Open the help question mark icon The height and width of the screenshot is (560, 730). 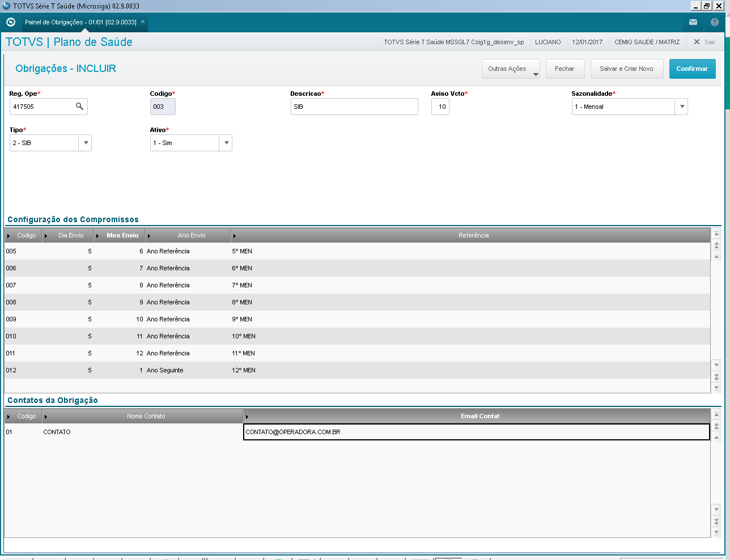tap(715, 22)
